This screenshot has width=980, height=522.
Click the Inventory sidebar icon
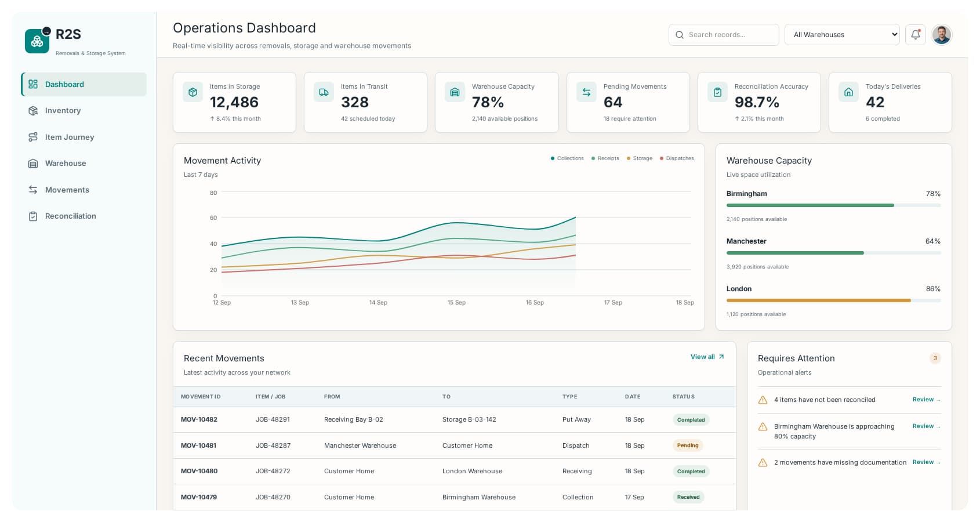33,111
